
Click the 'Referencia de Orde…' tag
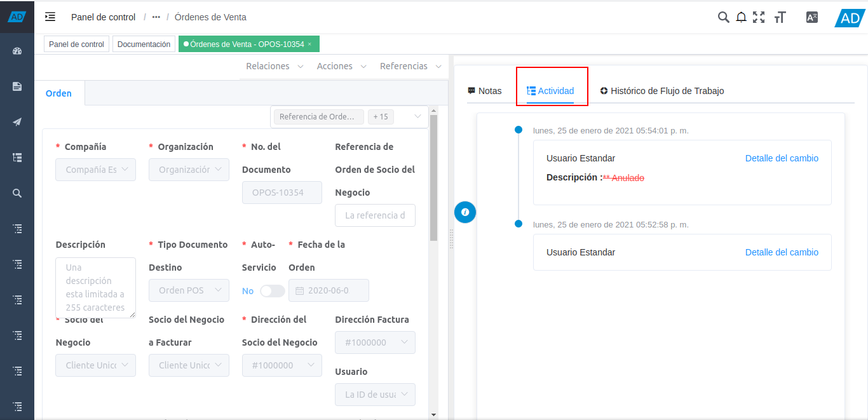click(x=319, y=117)
